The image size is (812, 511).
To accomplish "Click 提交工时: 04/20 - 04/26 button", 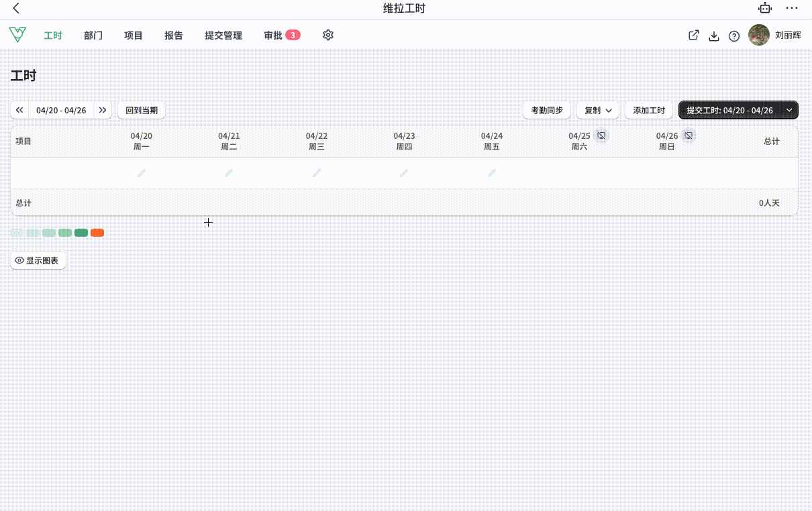I will click(x=729, y=110).
